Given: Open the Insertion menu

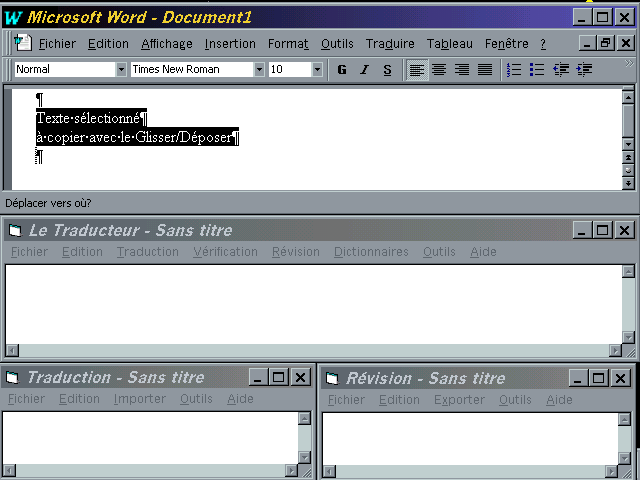Looking at the screenshot, I should click(230, 43).
